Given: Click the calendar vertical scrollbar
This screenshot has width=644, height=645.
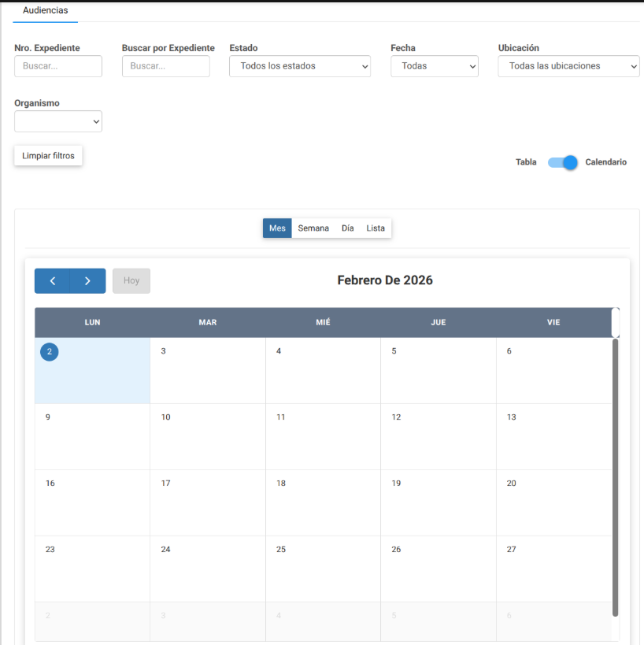Looking at the screenshot, I should 616,473.
